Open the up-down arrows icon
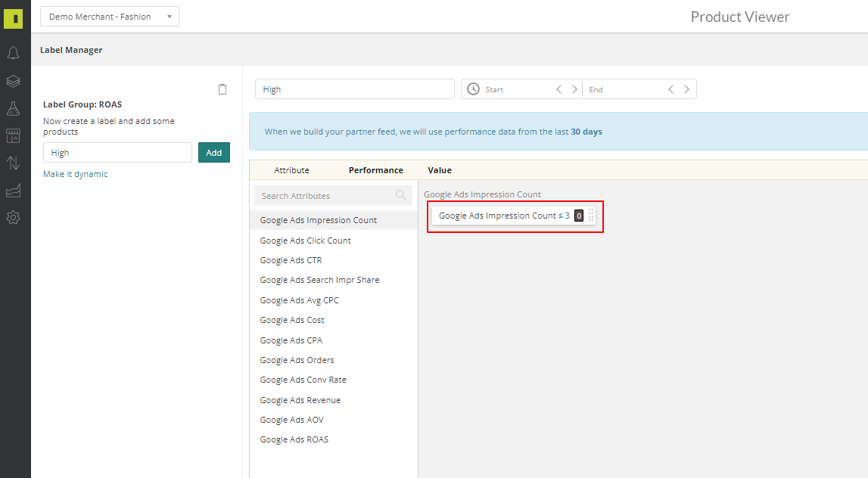Screen dimensions: 868x478 14,163
